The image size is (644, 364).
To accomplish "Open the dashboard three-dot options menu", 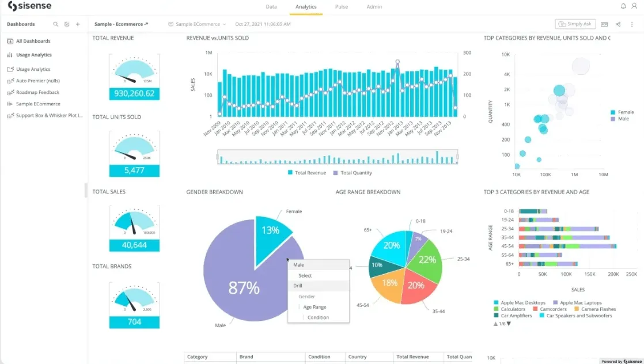I will 632,24.
